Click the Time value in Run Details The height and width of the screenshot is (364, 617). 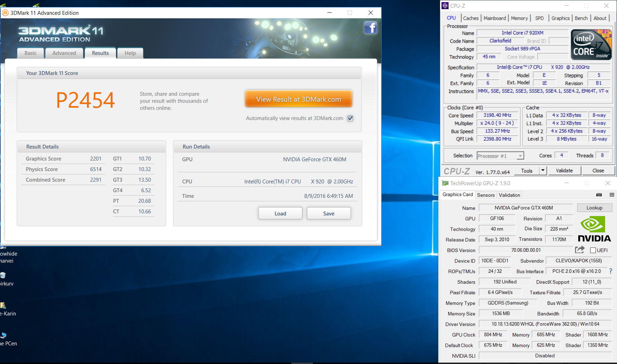pyautogui.click(x=328, y=196)
